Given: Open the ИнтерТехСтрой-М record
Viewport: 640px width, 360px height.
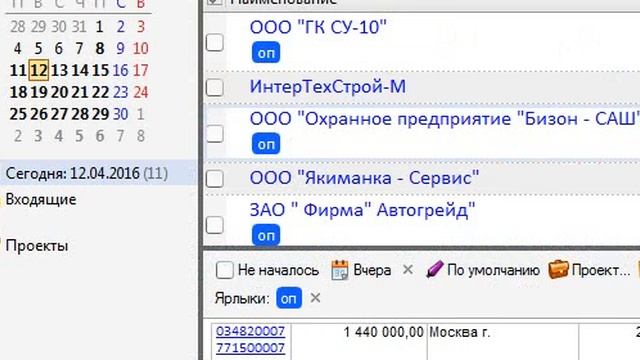Looking at the screenshot, I should (328, 87).
